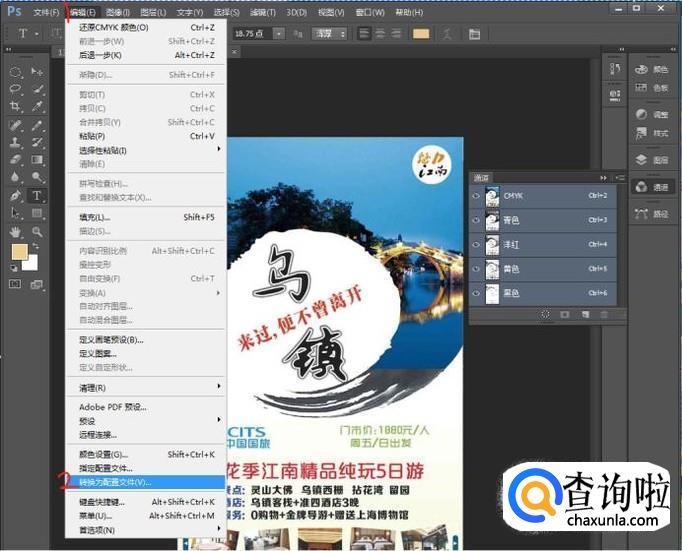This screenshot has height=551, width=682.
Task: Click the foreground color swatch
Action: (19, 252)
